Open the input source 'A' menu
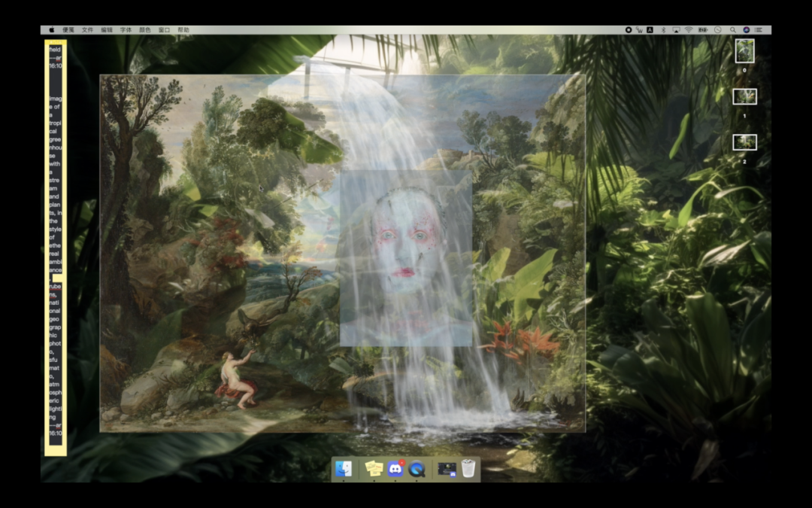The height and width of the screenshot is (508, 812). [x=650, y=30]
